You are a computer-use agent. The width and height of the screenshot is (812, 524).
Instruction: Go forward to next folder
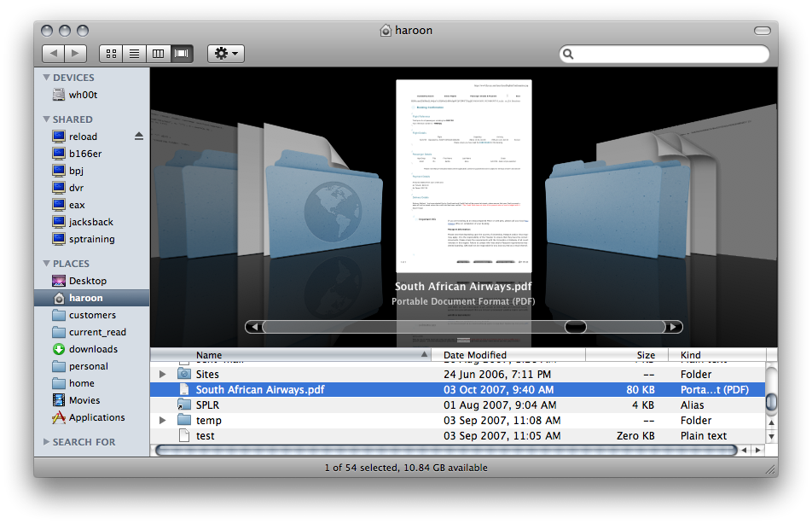(76, 54)
